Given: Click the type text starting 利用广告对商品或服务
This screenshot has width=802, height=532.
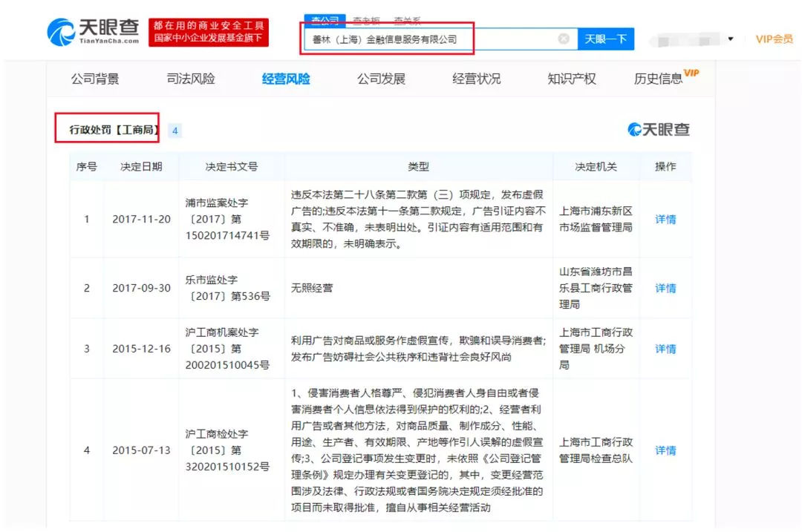Looking at the screenshot, I should pyautogui.click(x=418, y=349).
